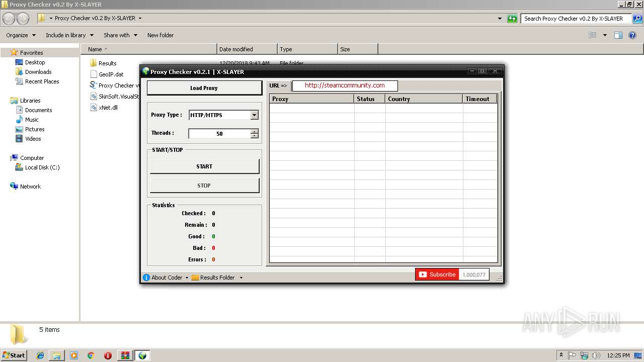The image size is (644, 362).
Task: Click the search magnifier icon in Explorer
Action: [637, 19]
